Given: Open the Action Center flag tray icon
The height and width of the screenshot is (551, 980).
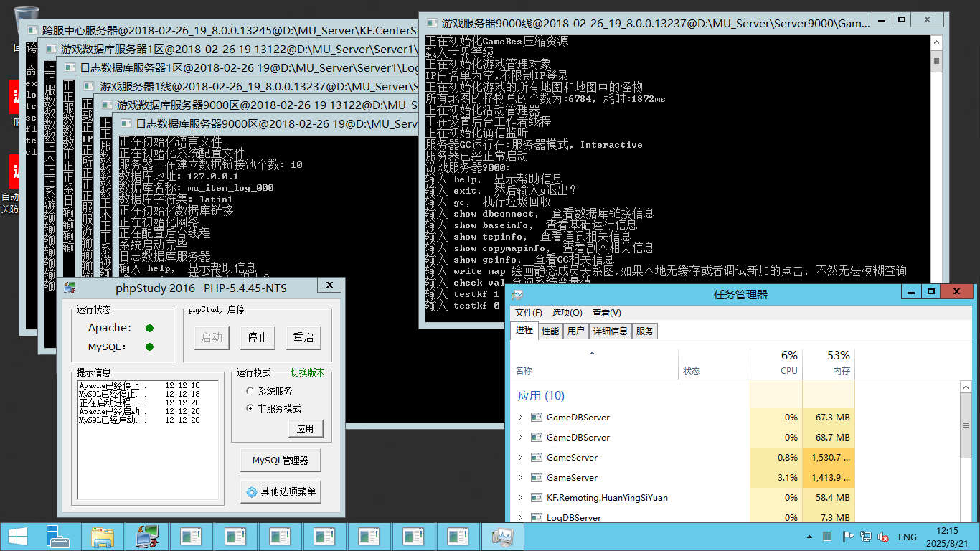Looking at the screenshot, I should pyautogui.click(x=848, y=536).
